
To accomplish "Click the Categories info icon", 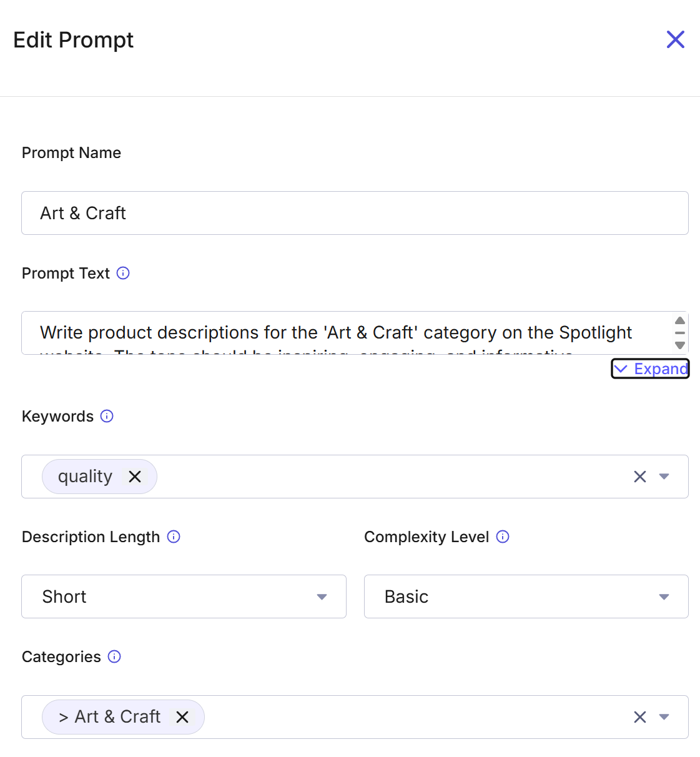I will point(114,656).
